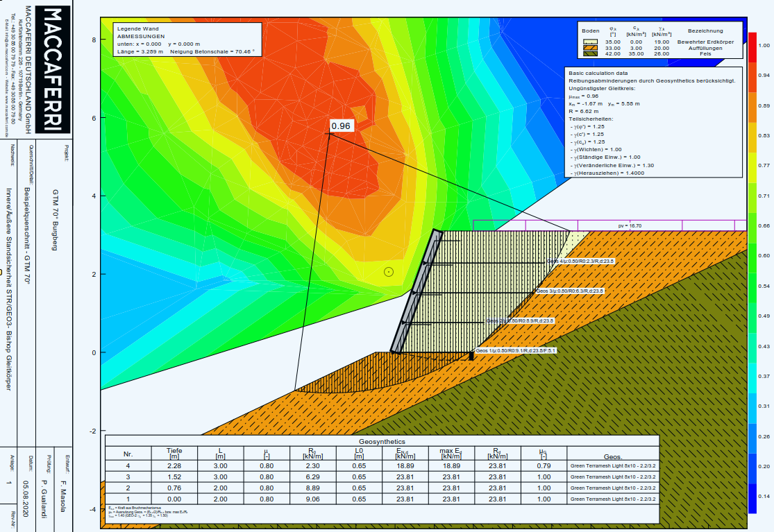Click the 'Geos 4' layer annotation
The width and height of the screenshot is (774, 532).
580,261
